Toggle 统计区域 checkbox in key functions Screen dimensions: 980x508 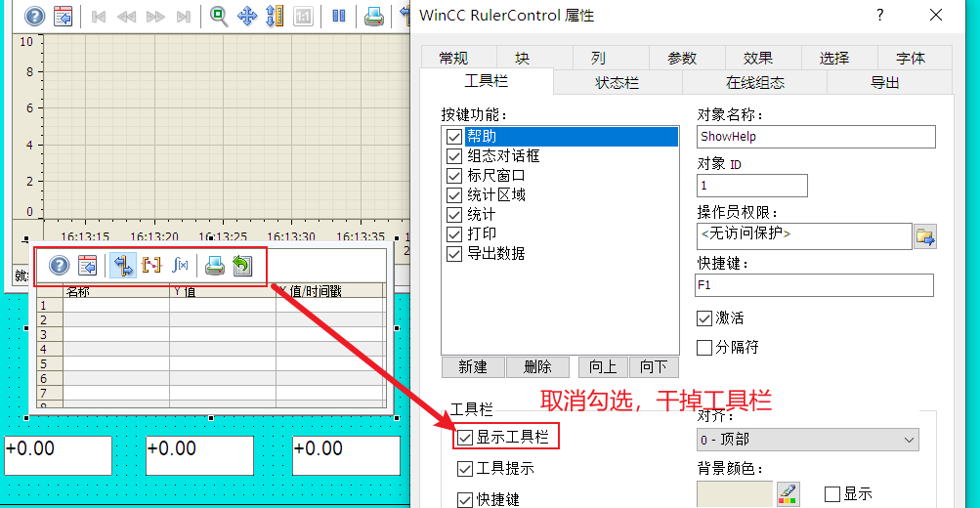[x=454, y=195]
